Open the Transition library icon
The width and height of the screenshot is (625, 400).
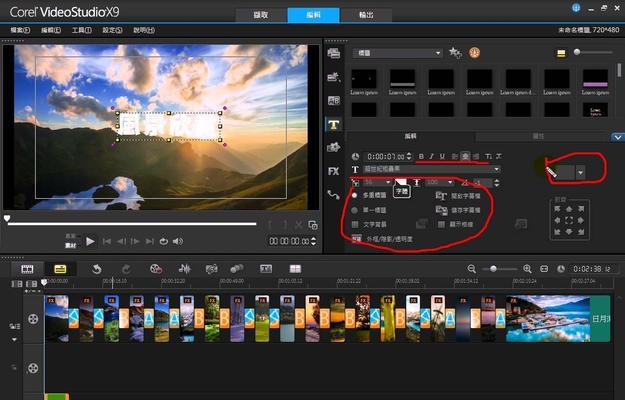[x=334, y=100]
